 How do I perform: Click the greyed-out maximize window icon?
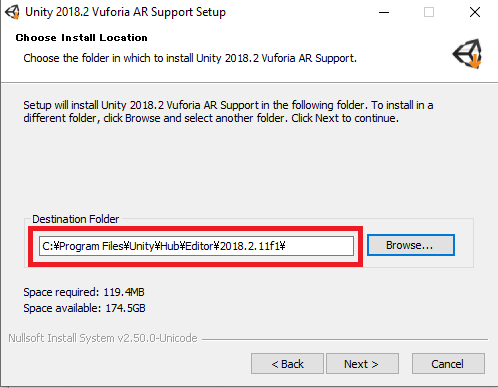pos(429,12)
